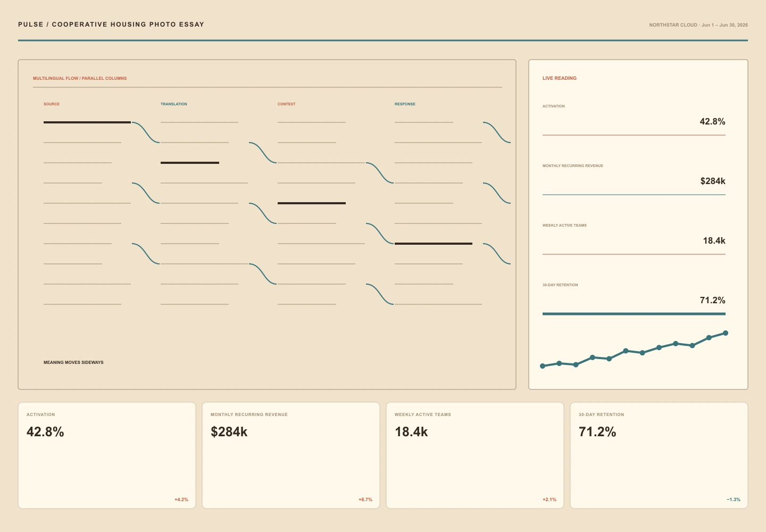Click 30-Day Retention label in the bottom card

point(602,414)
